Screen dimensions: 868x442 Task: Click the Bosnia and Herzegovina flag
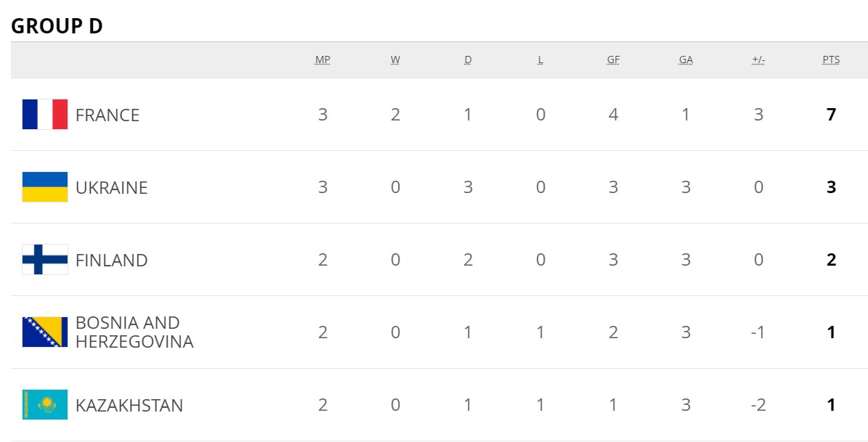(45, 332)
